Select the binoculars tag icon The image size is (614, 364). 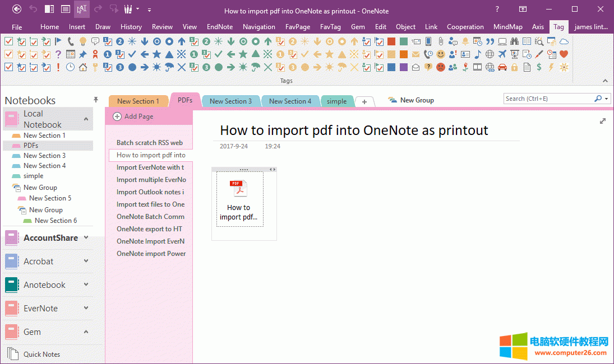pyautogui.click(x=515, y=40)
